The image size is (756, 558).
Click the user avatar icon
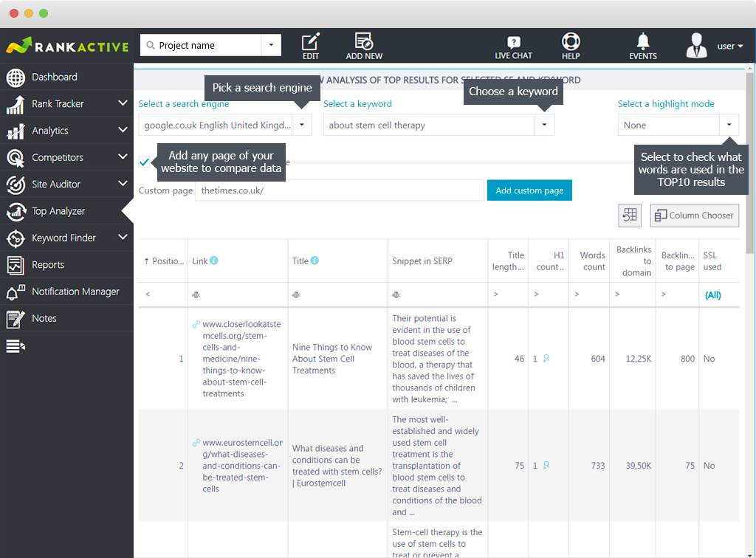click(x=696, y=46)
